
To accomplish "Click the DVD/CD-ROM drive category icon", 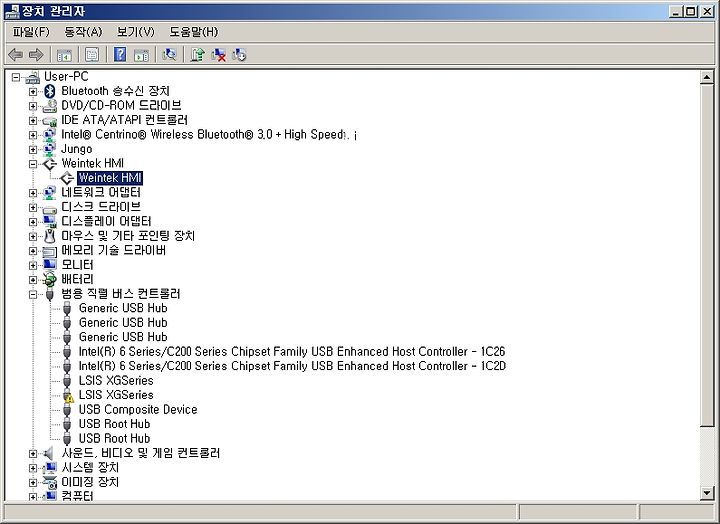I will (49, 106).
